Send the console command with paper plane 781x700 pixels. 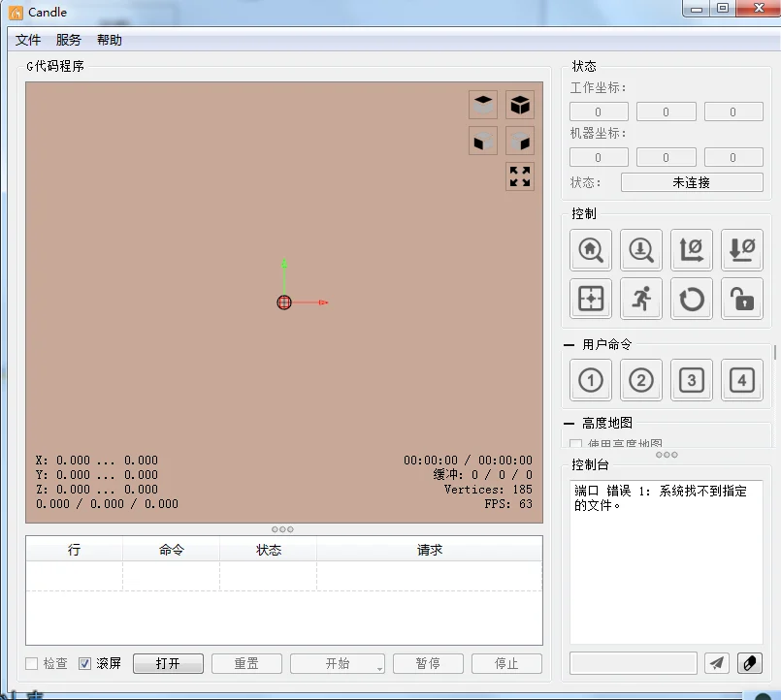click(x=717, y=663)
